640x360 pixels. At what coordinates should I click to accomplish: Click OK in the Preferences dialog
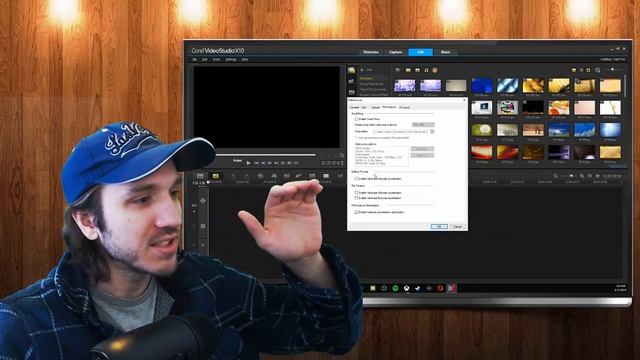[x=439, y=227]
